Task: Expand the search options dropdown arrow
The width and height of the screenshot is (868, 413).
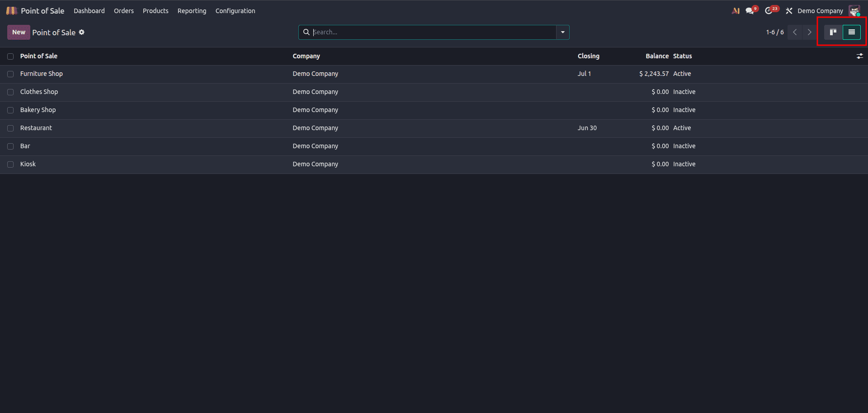Action: 563,32
